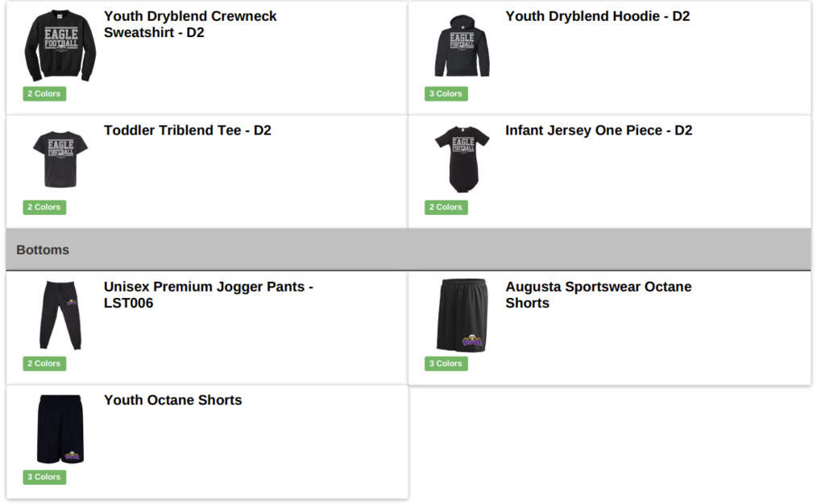The width and height of the screenshot is (825, 504).
Task: Click the 3 Colors badge under the Youth Hoodie
Action: (x=446, y=93)
